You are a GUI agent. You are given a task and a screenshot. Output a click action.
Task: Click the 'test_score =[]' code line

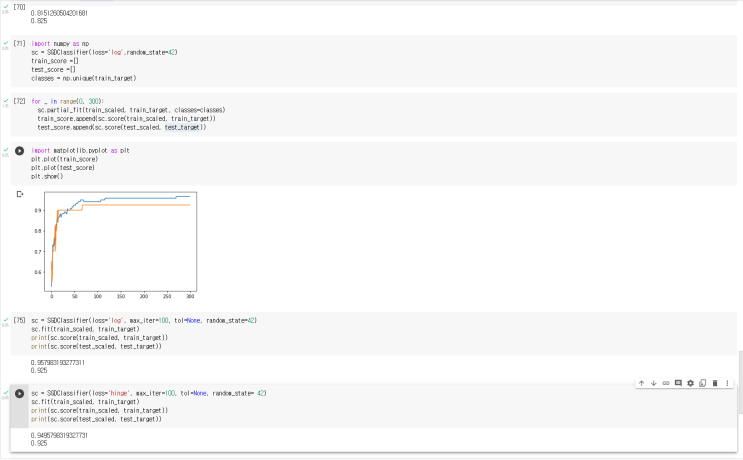tap(54, 70)
